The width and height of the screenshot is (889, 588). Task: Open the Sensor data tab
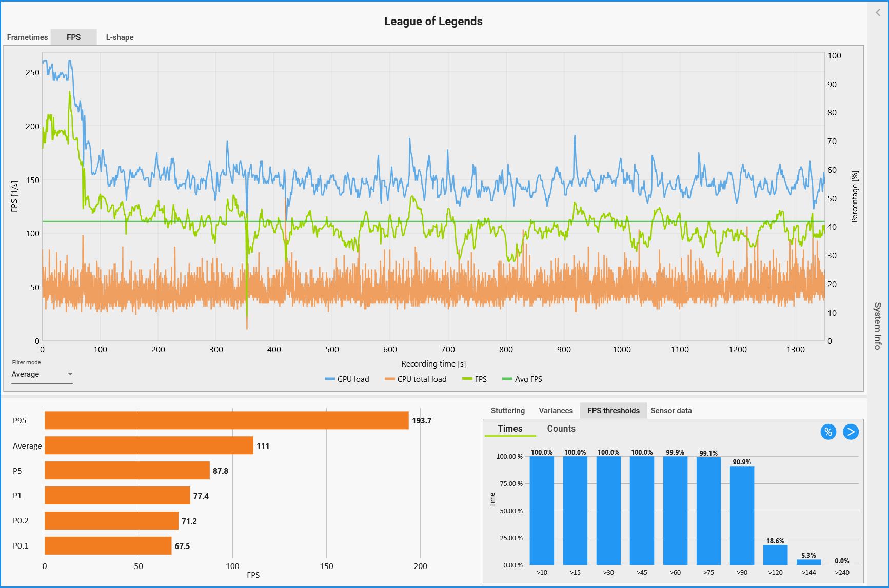coord(671,411)
